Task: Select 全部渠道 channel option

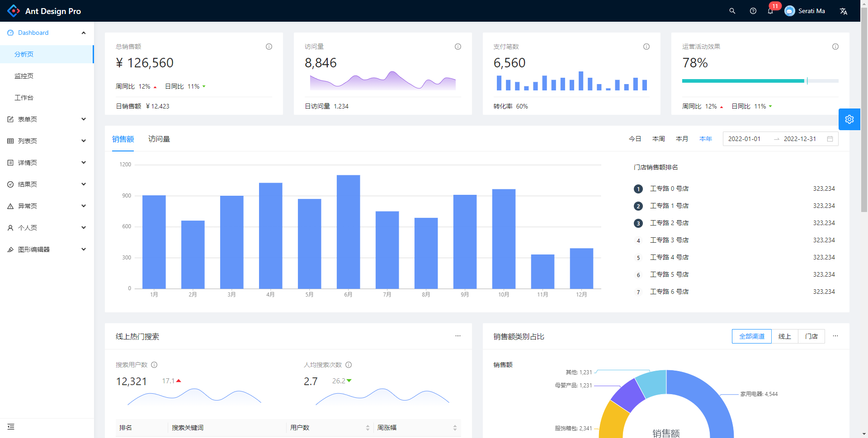Action: pos(751,336)
